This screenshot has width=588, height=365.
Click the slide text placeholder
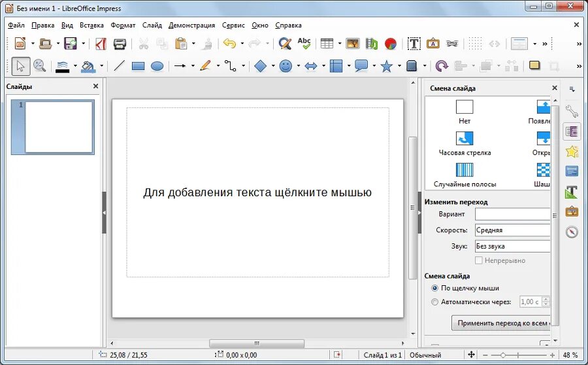[x=257, y=192]
